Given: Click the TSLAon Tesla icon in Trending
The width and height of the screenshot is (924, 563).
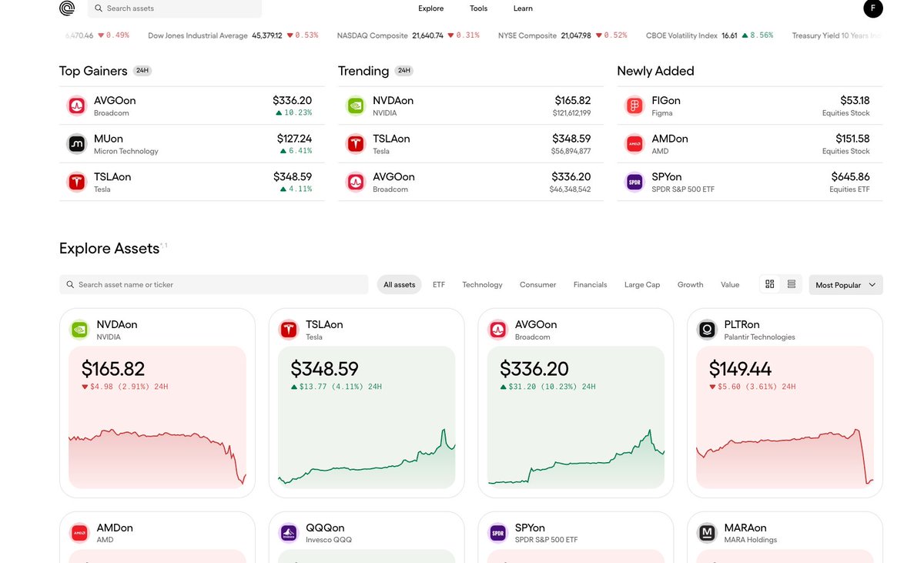Looking at the screenshot, I should pos(356,144).
